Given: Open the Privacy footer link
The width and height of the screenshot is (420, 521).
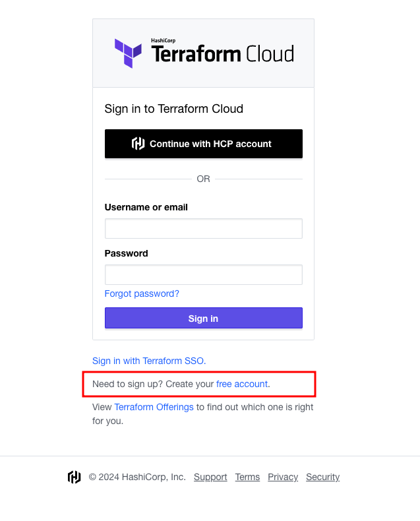Looking at the screenshot, I should [283, 477].
